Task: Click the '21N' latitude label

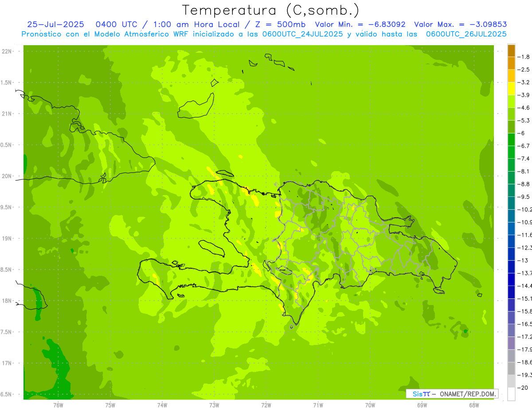Action: (7, 114)
